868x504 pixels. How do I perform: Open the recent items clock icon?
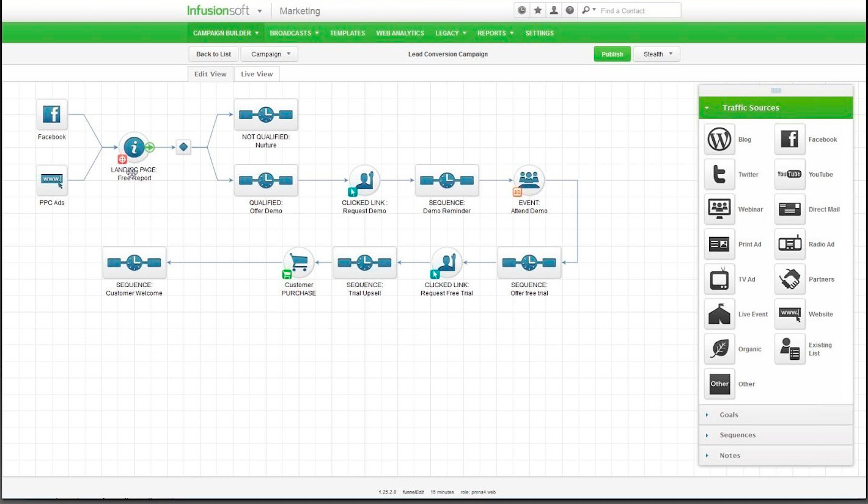[x=521, y=10]
